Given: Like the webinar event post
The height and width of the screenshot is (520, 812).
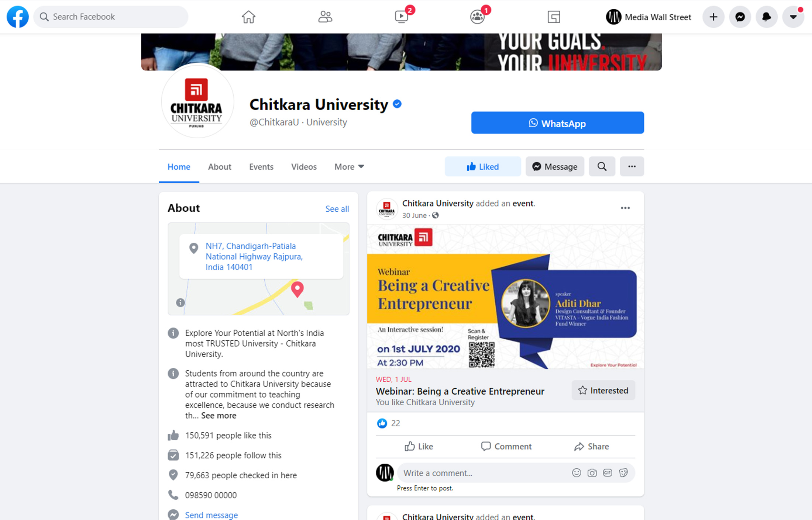Looking at the screenshot, I should [x=419, y=446].
